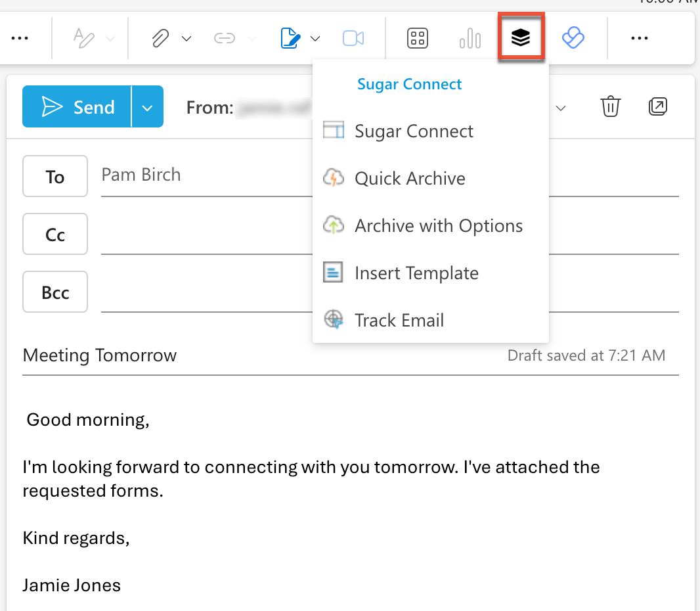Viewport: 700px width, 611px height.
Task: Select Quick Archive from the Sugar Connect menu
Action: (409, 178)
